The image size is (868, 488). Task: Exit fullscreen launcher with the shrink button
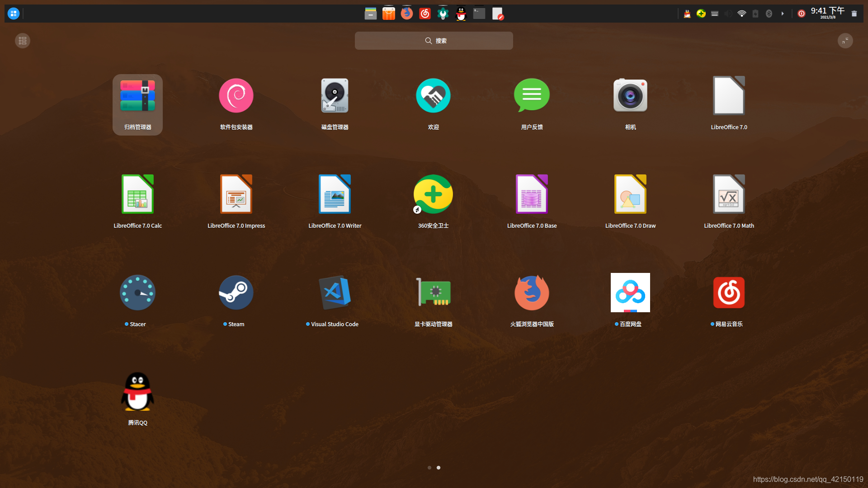click(x=845, y=41)
